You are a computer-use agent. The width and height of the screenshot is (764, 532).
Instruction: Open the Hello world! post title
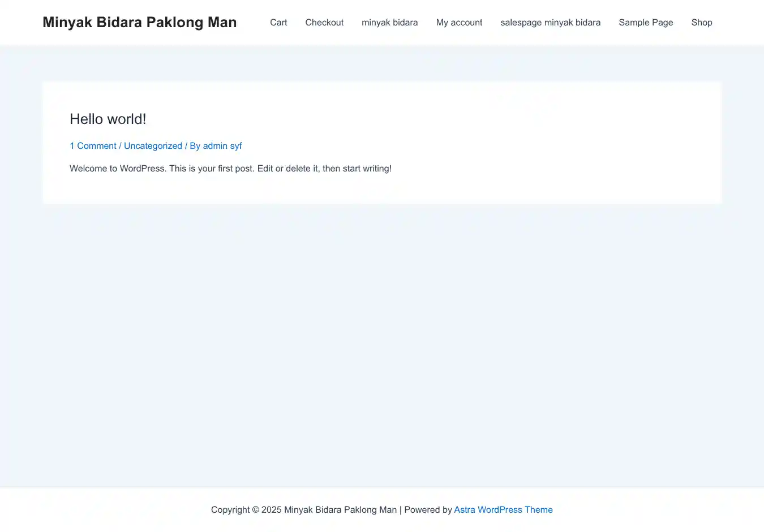click(108, 119)
